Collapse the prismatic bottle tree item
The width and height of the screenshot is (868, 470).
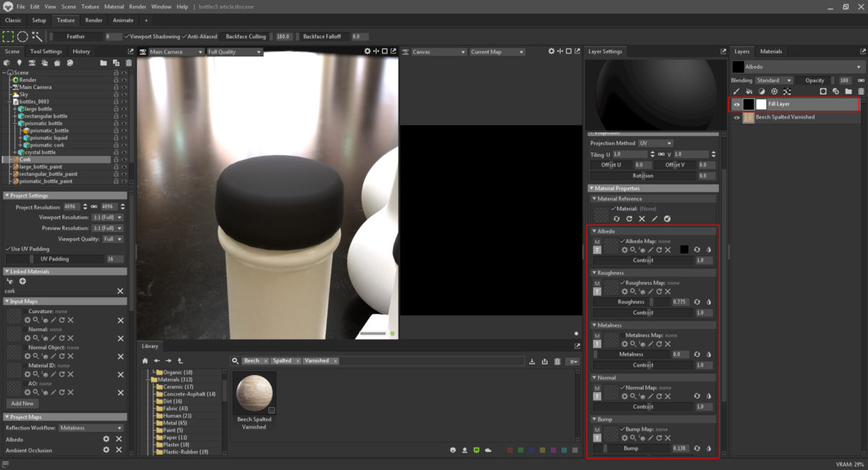(14, 123)
